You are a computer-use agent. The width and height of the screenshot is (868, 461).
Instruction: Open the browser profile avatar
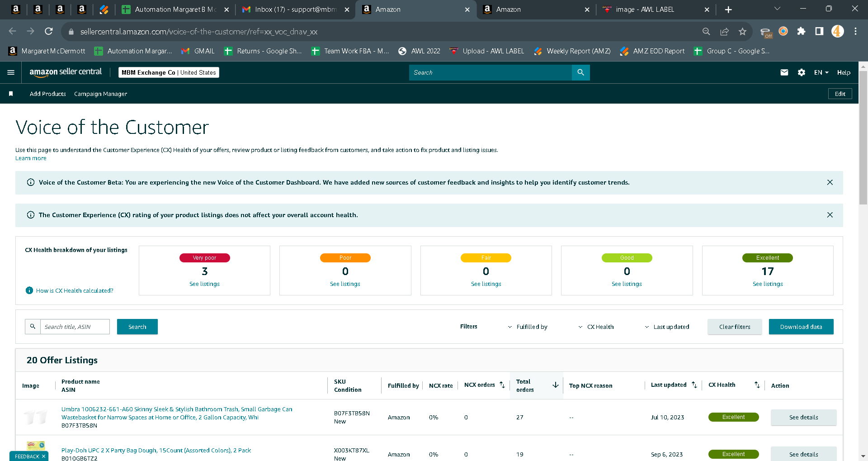(x=838, y=31)
